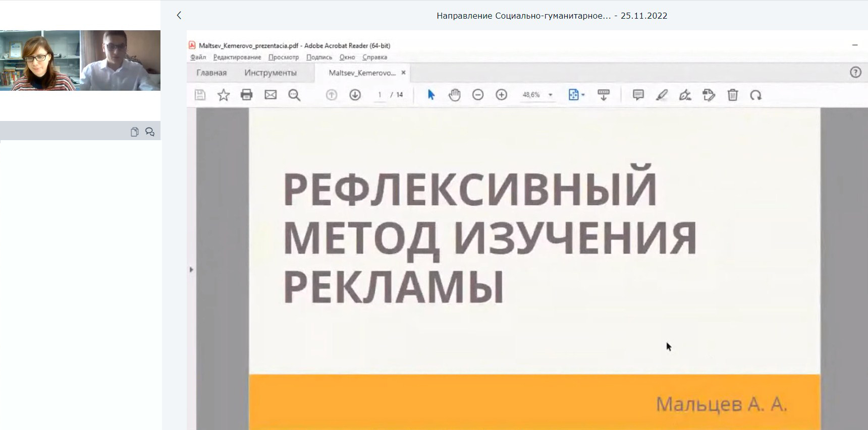Image resolution: width=868 pixels, height=430 pixels.
Task: Send file by email envelope icon
Action: tap(270, 95)
